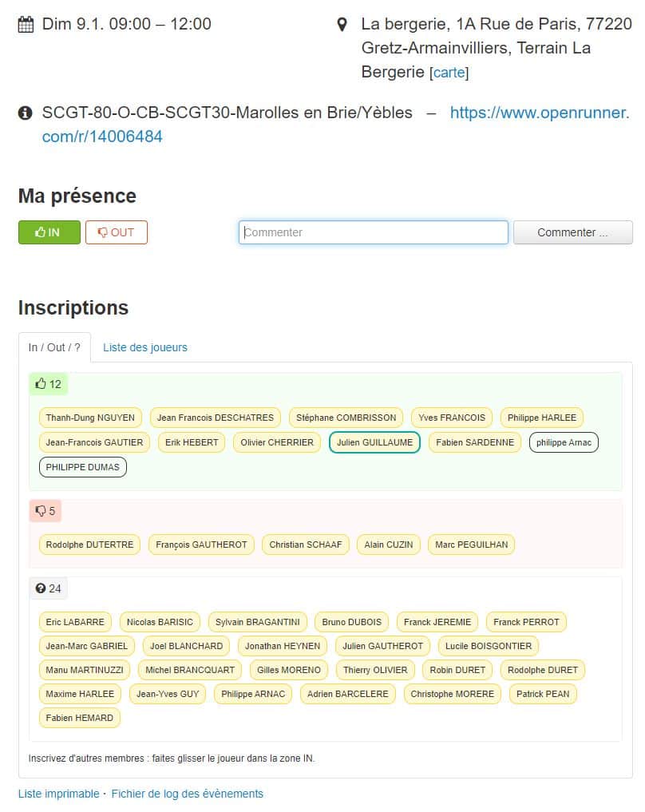Focus the Commenter text field

(x=373, y=232)
